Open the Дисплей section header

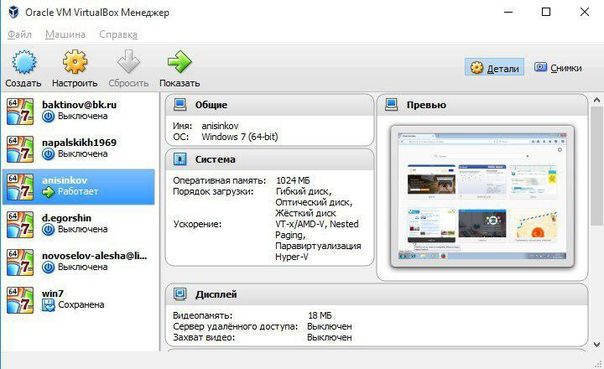pos(377,294)
